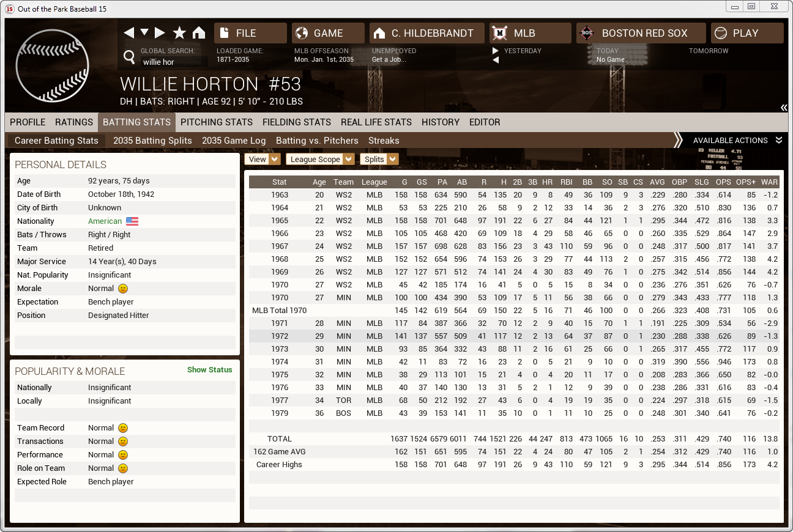Open the FILE menu
The width and height of the screenshot is (793, 532).
[250, 33]
